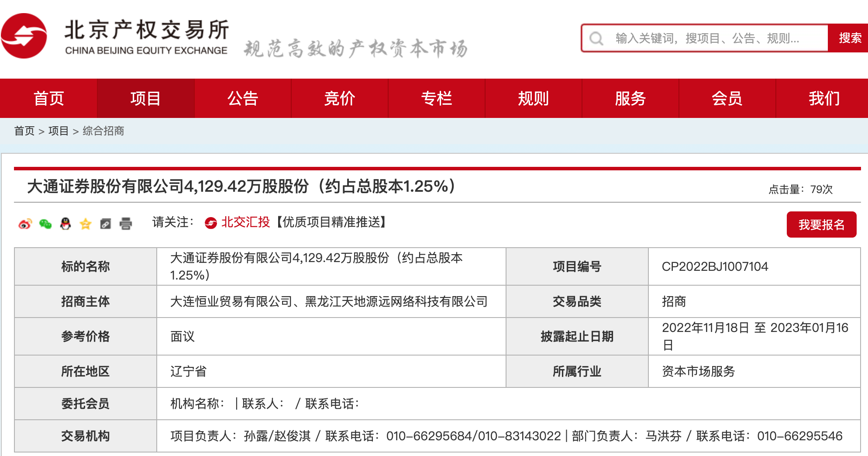Click the 点击量:79次 view count

tap(800, 189)
